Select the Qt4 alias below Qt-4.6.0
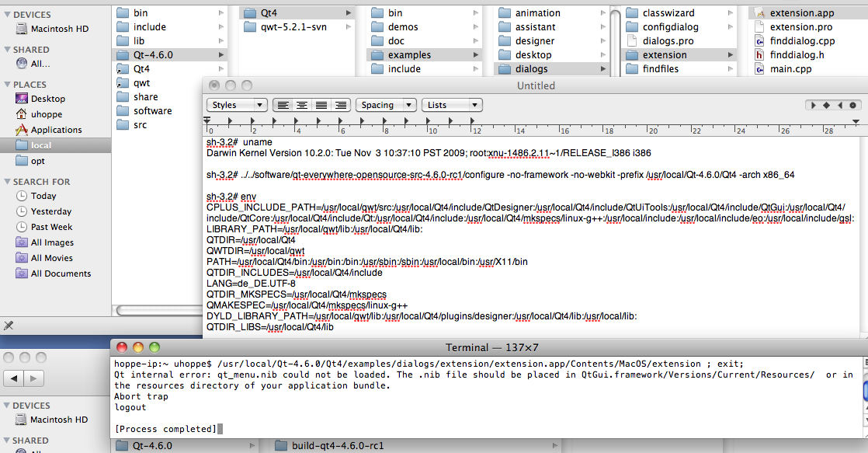 134,68
